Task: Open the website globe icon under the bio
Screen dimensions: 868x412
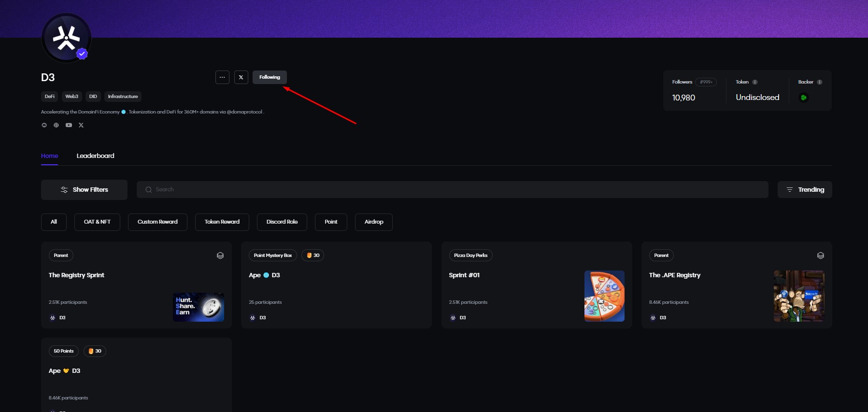Action: [x=56, y=125]
